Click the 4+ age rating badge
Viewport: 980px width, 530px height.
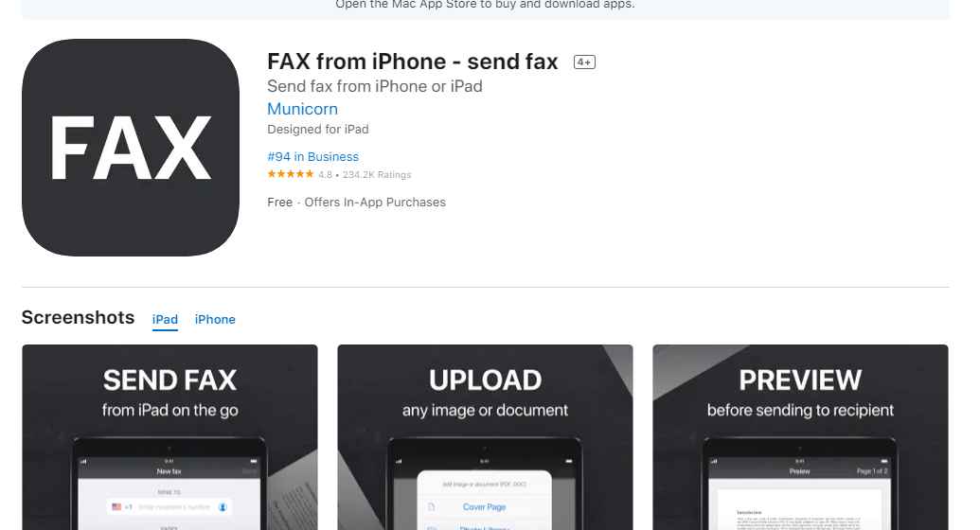tap(584, 62)
